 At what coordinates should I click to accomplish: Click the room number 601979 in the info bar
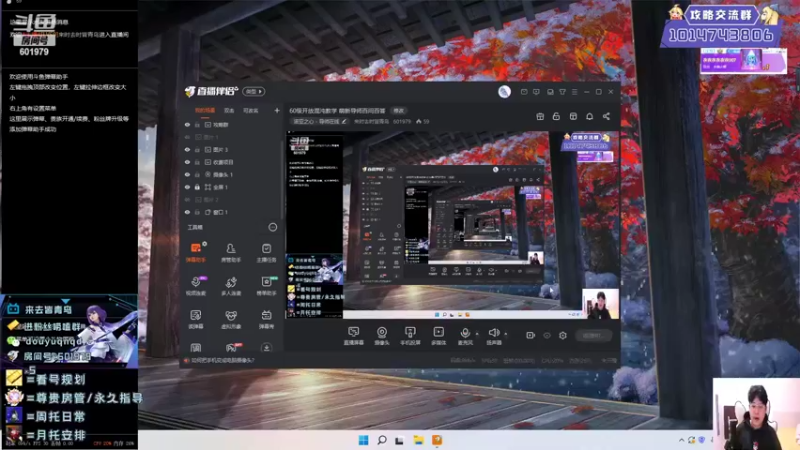[x=402, y=121]
